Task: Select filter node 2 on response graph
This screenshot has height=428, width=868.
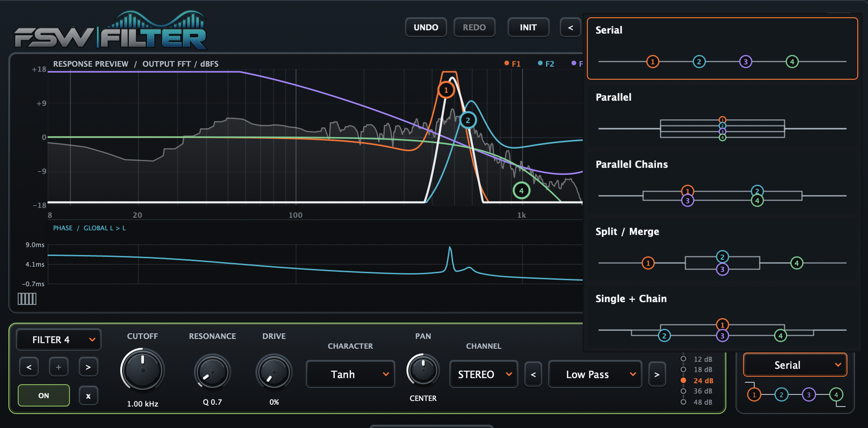Action: (x=468, y=120)
